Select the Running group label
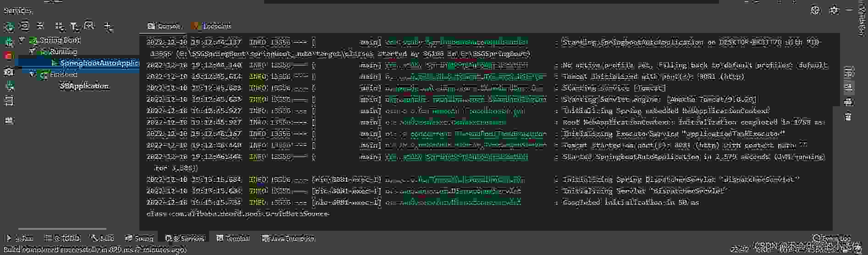 point(63,51)
